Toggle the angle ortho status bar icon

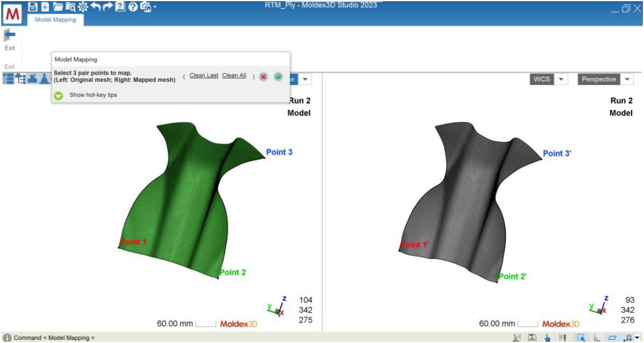point(597,338)
